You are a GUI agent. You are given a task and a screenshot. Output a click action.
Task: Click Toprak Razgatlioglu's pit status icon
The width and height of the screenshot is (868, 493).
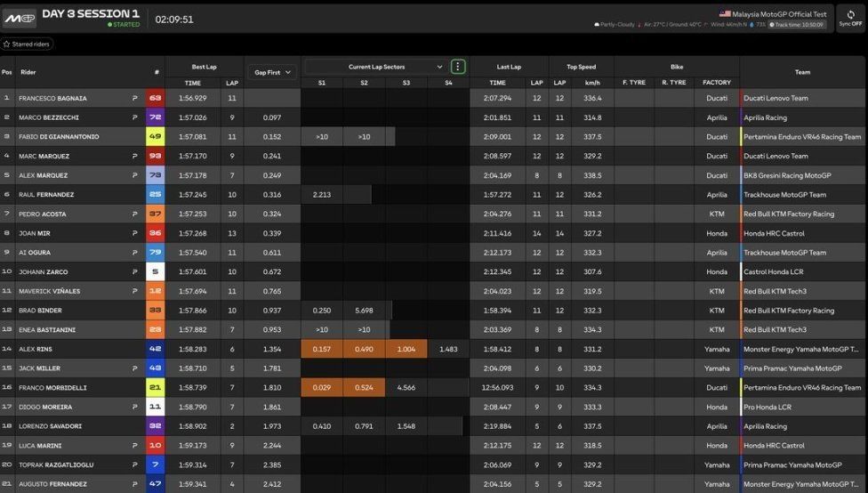[134, 465]
